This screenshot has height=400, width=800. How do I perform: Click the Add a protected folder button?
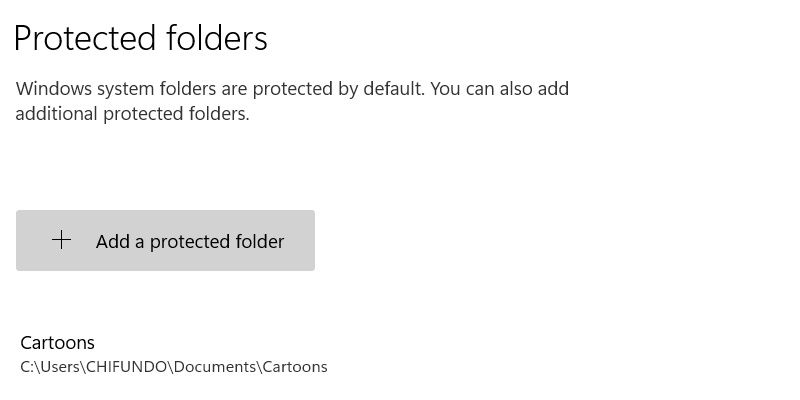[x=165, y=240]
